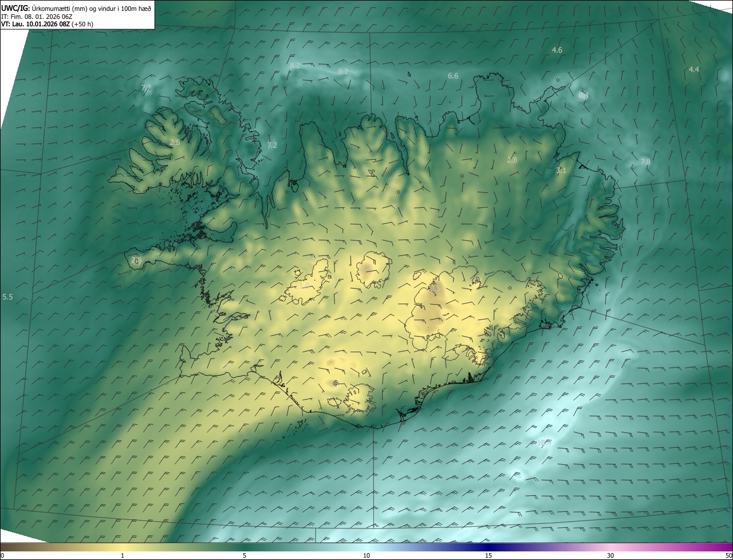Image resolution: width=733 pixels, height=560 pixels.
Task: Click the 3.1 precipitation value on the map
Action: click(x=561, y=170)
